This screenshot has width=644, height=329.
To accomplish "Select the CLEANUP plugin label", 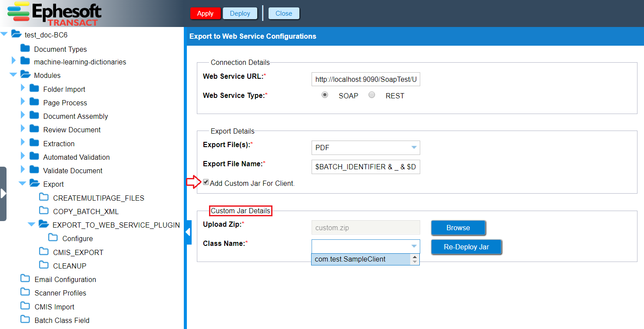I will click(x=70, y=266).
